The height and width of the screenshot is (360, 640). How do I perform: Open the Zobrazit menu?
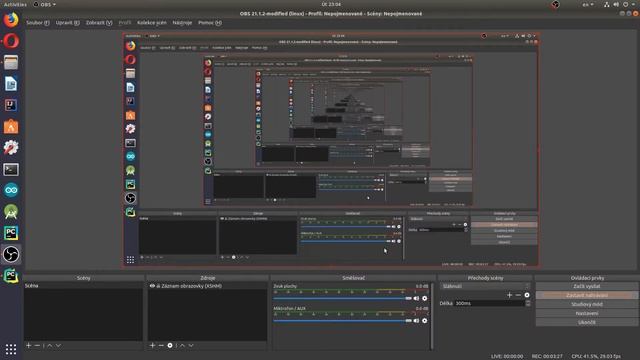click(99, 23)
